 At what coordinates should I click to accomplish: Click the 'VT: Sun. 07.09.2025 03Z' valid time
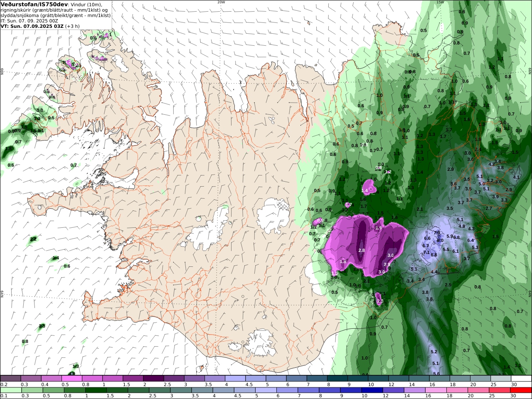tap(32, 26)
